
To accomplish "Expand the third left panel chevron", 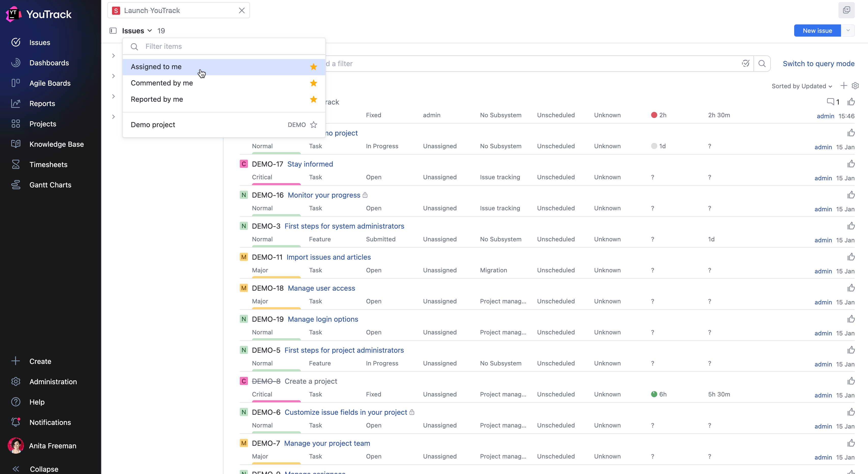I will coord(114,96).
